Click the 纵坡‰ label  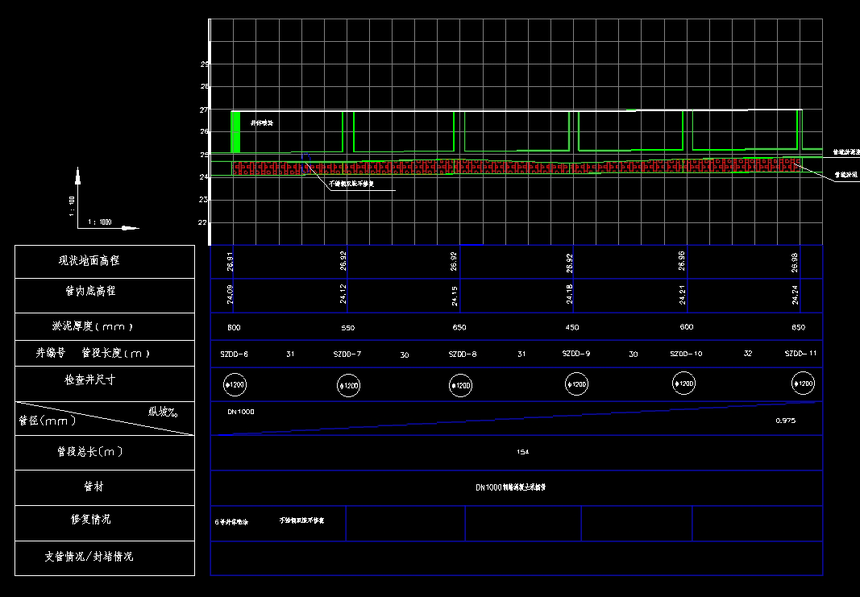(x=162, y=412)
